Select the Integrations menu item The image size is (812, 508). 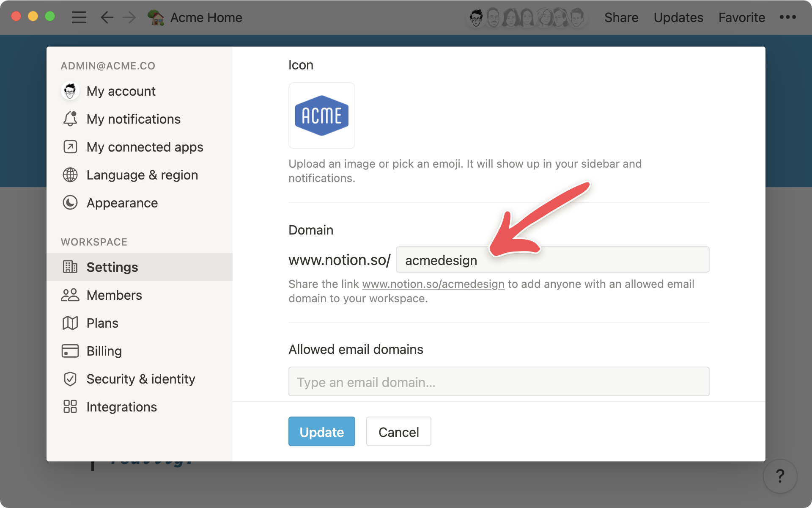[x=121, y=406]
